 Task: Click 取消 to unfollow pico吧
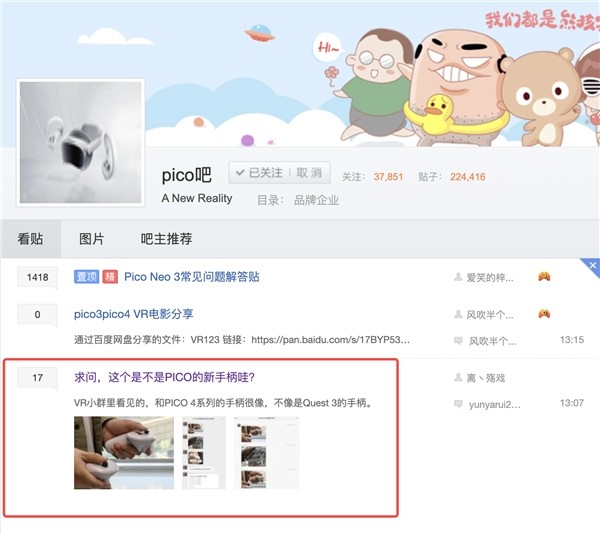tap(309, 173)
